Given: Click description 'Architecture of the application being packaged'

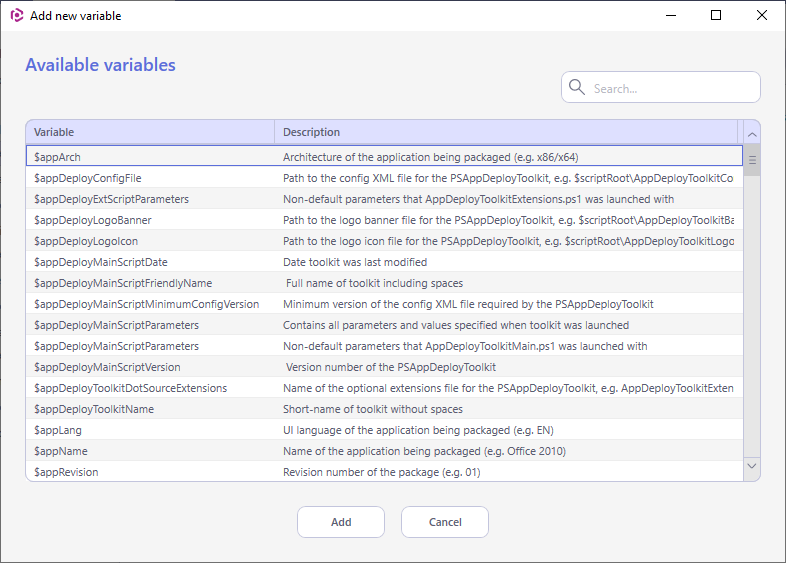Looking at the screenshot, I should [x=431, y=157].
